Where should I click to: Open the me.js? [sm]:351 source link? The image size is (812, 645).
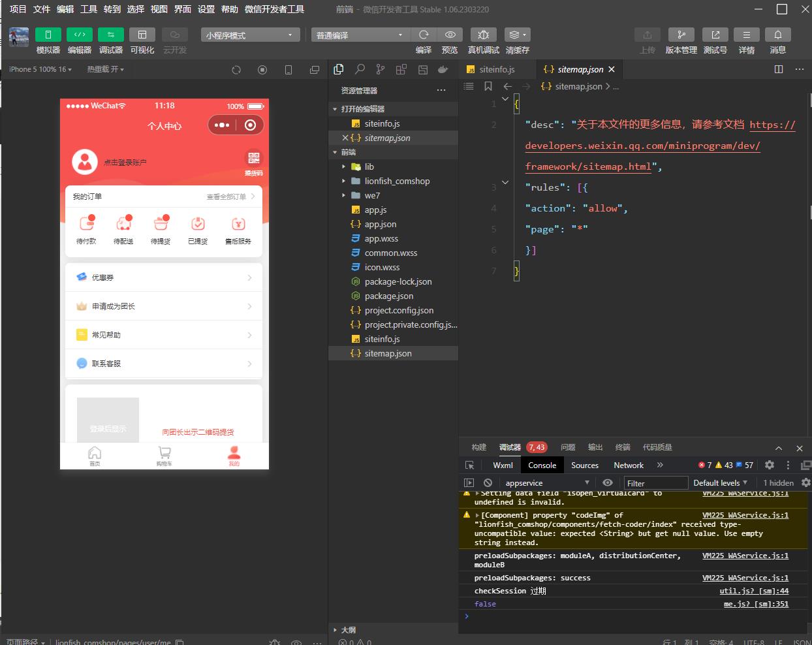click(x=756, y=604)
